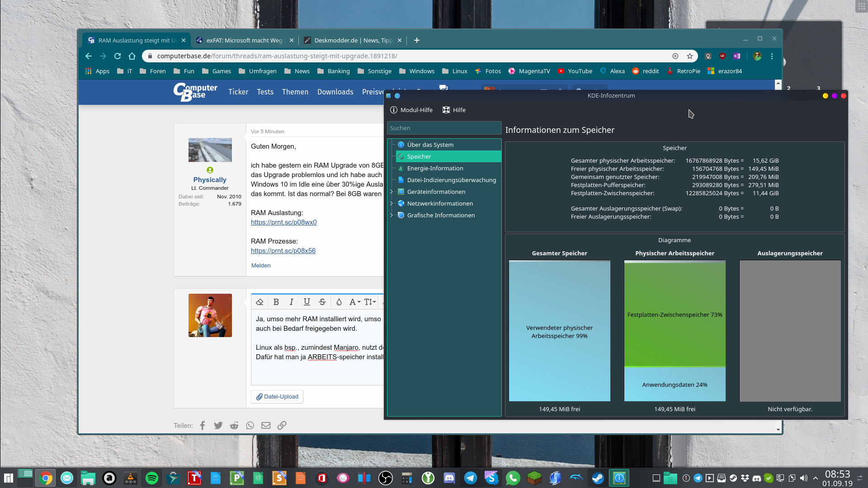Click the text color droplet icon
The height and width of the screenshot is (488, 868).
pos(339,302)
